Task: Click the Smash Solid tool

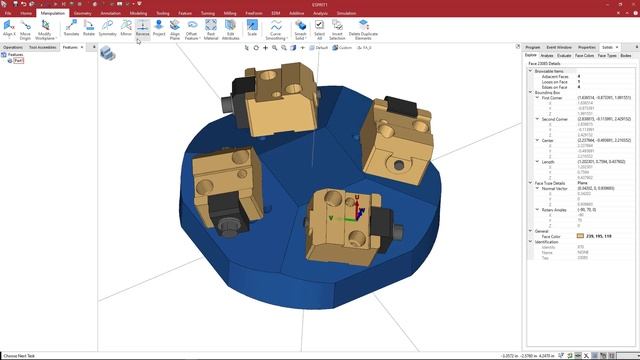Action: point(300,29)
